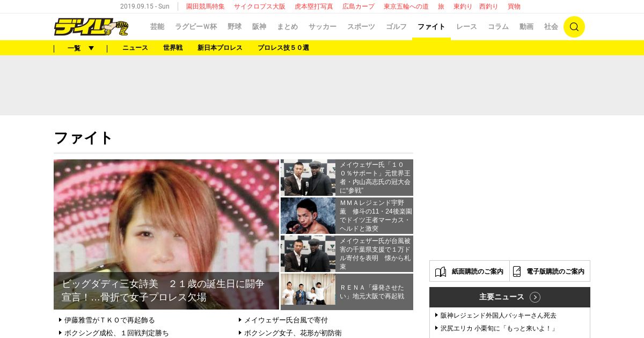This screenshot has height=338, width=644.
Task: Open thumbnail for メイウェザー氏 １００％サポート story
Action: click(308, 178)
